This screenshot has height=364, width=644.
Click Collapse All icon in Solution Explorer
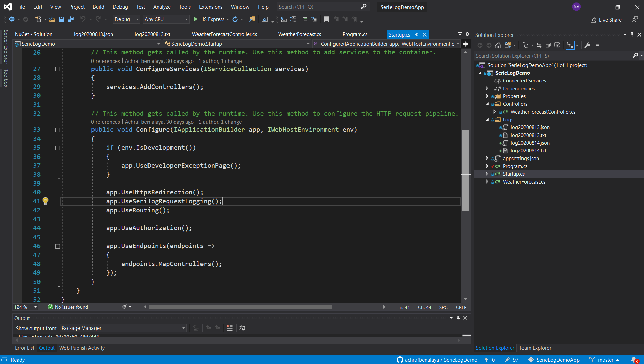[548, 45]
